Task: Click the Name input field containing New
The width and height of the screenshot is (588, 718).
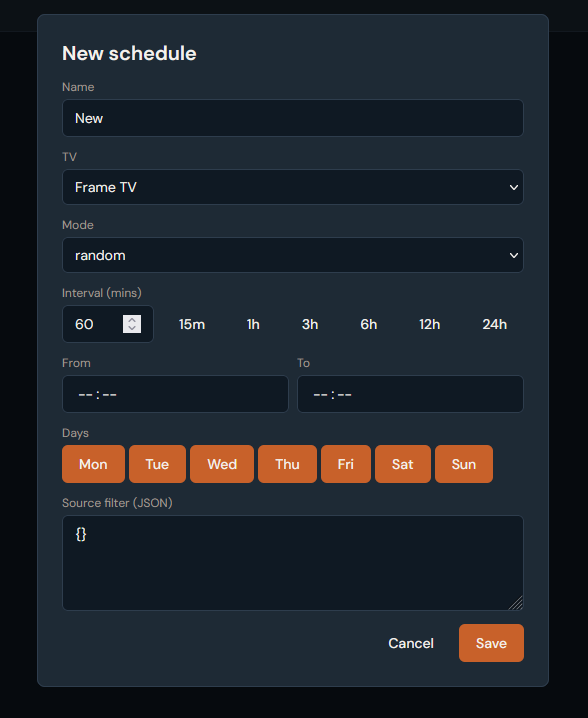Action: coord(293,118)
